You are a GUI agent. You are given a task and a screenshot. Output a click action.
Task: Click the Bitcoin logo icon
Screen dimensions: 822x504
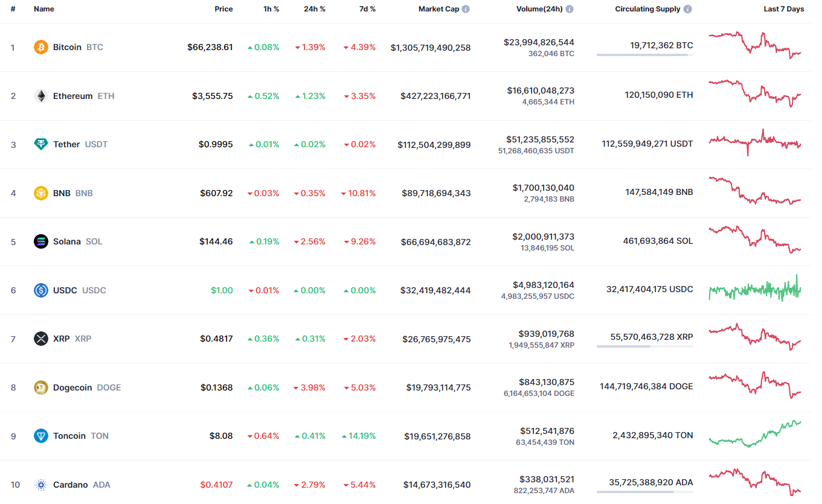pyautogui.click(x=41, y=47)
